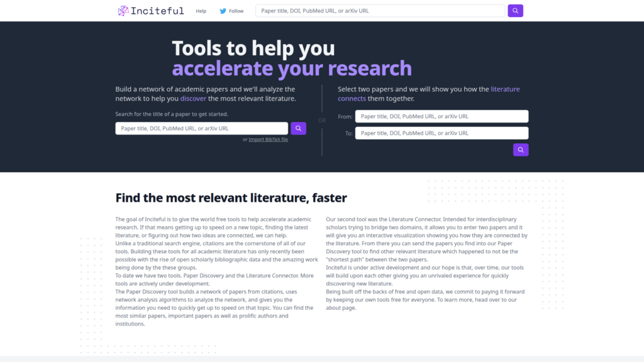Screen dimensions: 644x362
Task: Select the "From:" paper input field
Action: coord(441,116)
